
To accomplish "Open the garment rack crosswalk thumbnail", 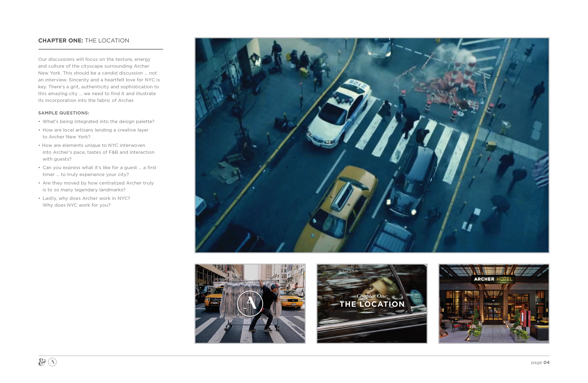I will coord(250,304).
